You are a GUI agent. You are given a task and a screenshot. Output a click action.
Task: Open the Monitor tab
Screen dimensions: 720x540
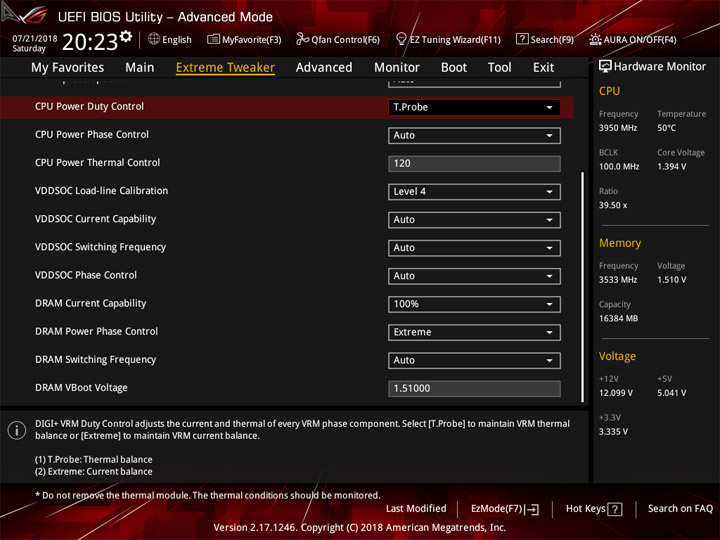[x=397, y=68]
